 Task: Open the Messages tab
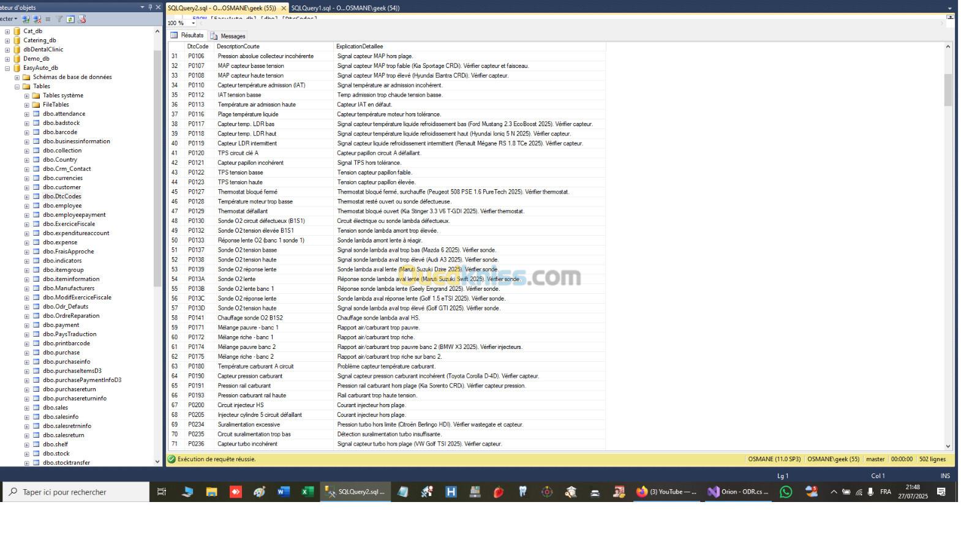pyautogui.click(x=228, y=36)
